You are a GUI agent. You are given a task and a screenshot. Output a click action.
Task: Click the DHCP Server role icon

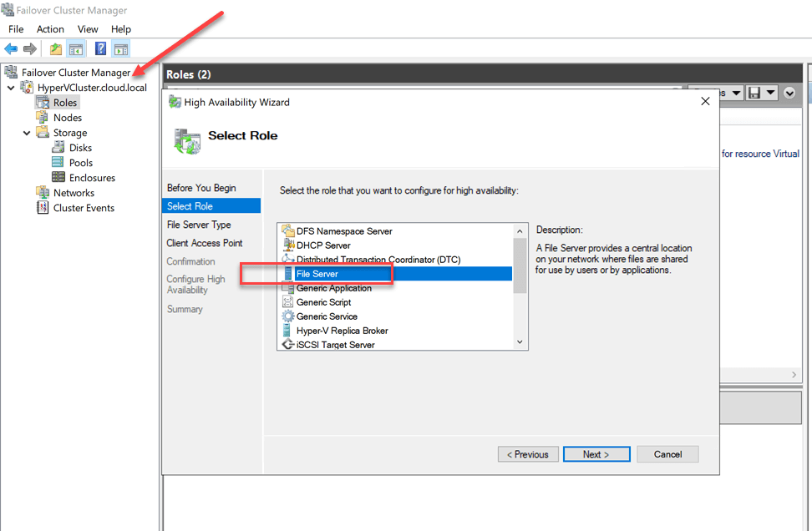click(x=287, y=245)
